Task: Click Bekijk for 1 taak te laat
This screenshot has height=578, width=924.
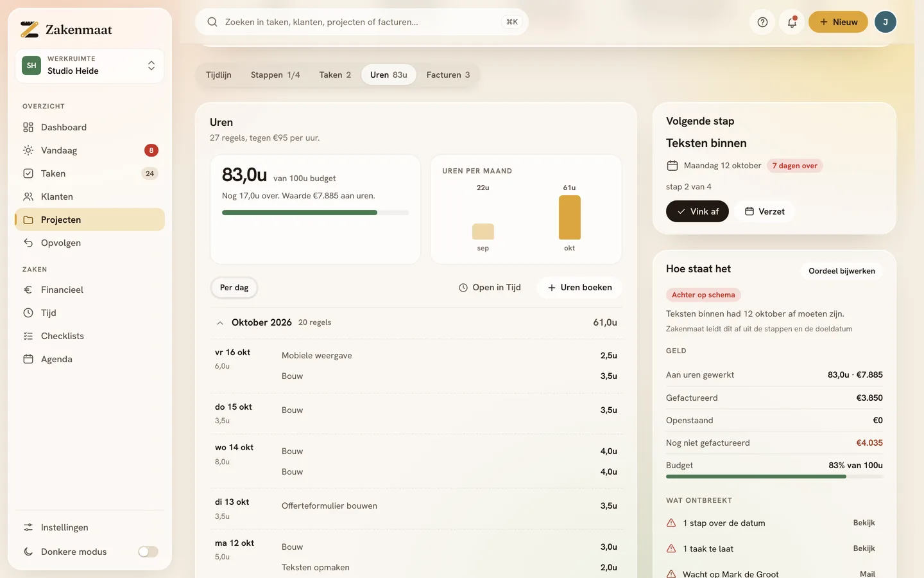Action: click(864, 548)
